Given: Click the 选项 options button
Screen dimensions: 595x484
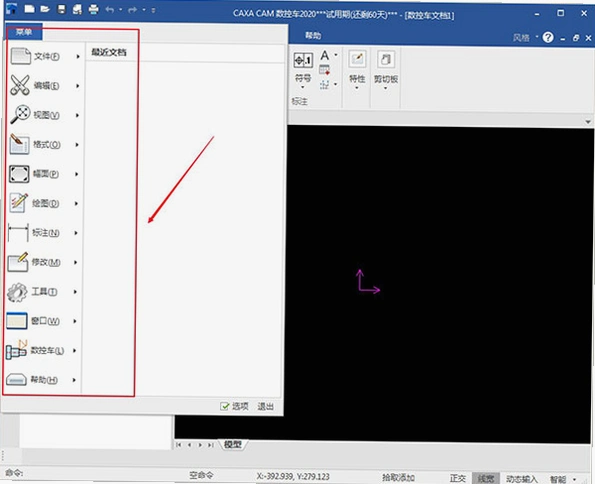Looking at the screenshot, I should click(x=235, y=407).
